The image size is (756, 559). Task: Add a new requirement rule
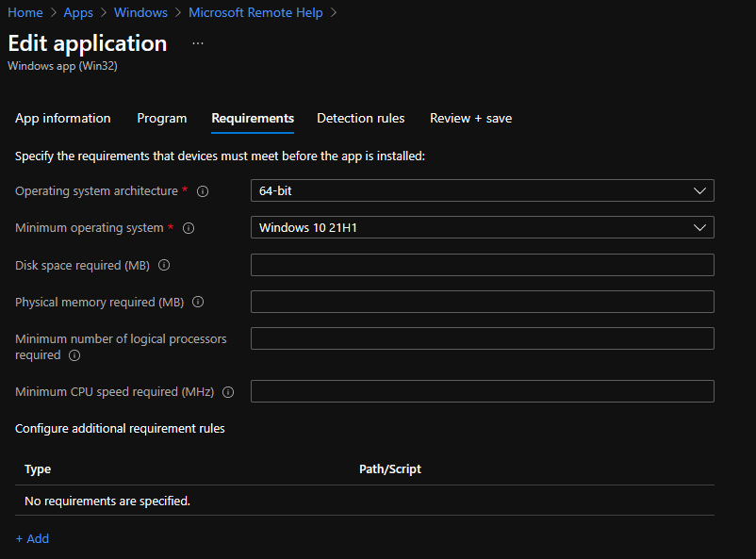click(x=32, y=539)
